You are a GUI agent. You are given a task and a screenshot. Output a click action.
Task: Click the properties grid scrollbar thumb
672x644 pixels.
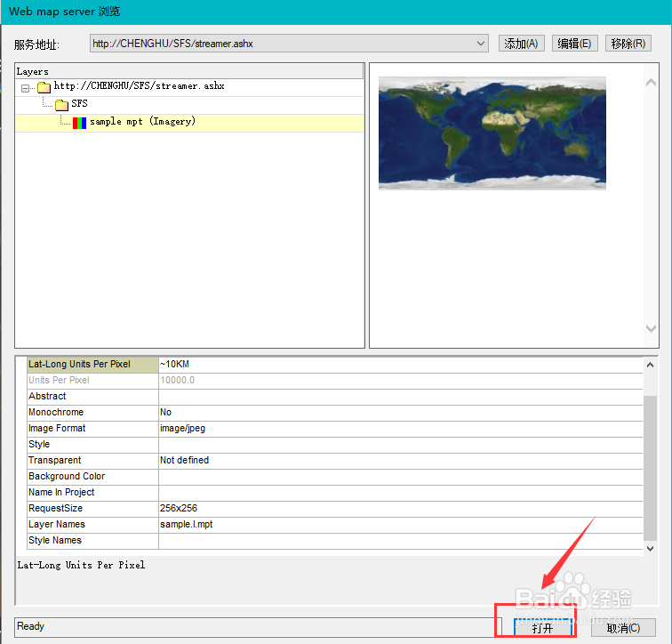[650, 468]
